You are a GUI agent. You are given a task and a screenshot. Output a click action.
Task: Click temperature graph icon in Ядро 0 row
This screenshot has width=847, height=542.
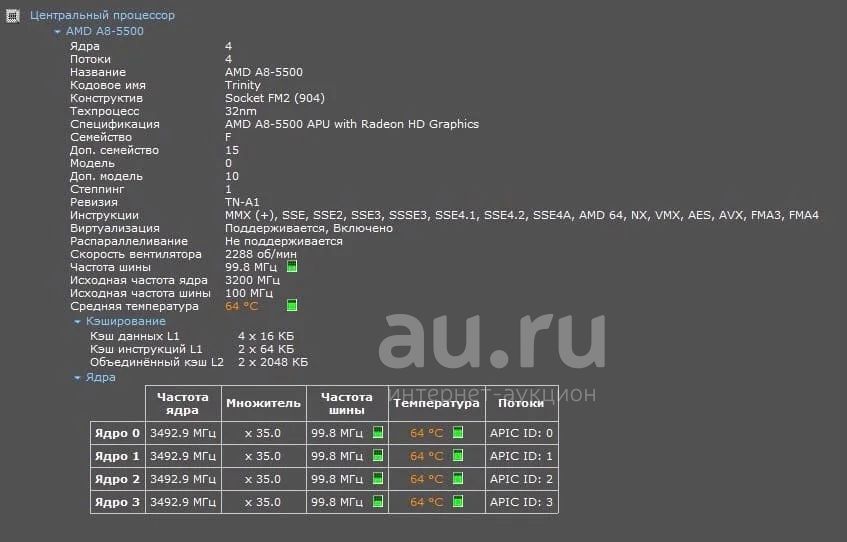point(458,432)
